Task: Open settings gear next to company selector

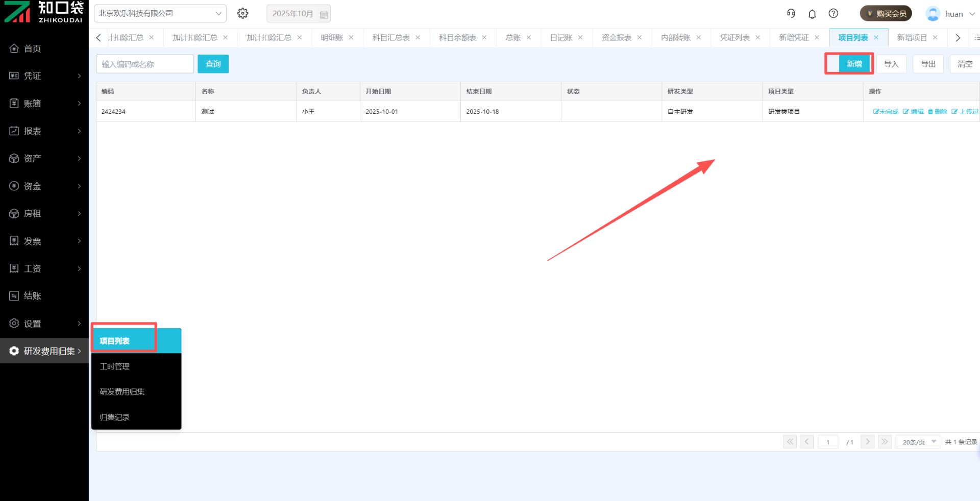Action: pyautogui.click(x=243, y=13)
